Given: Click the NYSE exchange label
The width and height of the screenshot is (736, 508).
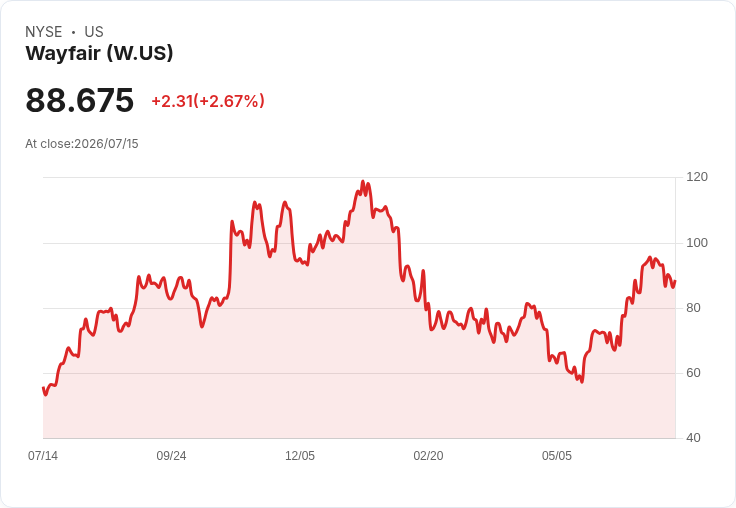Looking at the screenshot, I should 44,32.
